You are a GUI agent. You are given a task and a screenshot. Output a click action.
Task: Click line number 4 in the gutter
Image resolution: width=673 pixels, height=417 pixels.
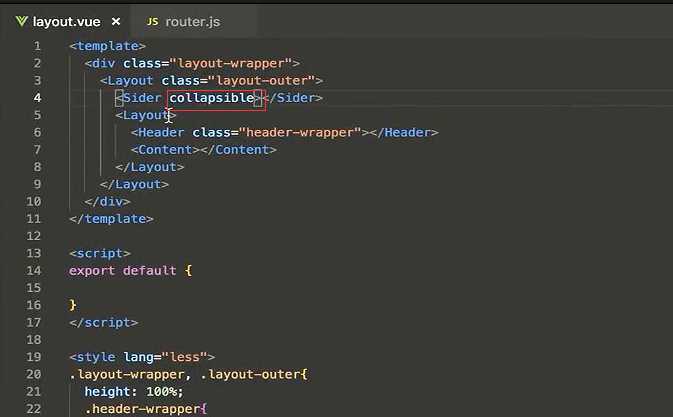(x=37, y=98)
